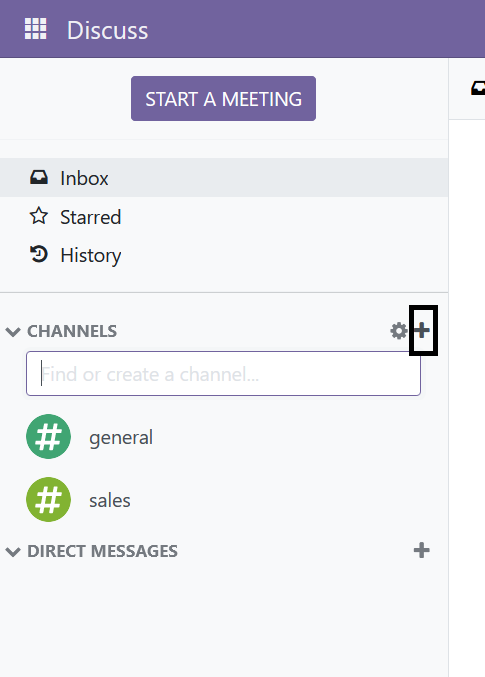Image resolution: width=485 pixels, height=677 pixels.
Task: Toggle the CHANNELS category header
Action: [72, 331]
